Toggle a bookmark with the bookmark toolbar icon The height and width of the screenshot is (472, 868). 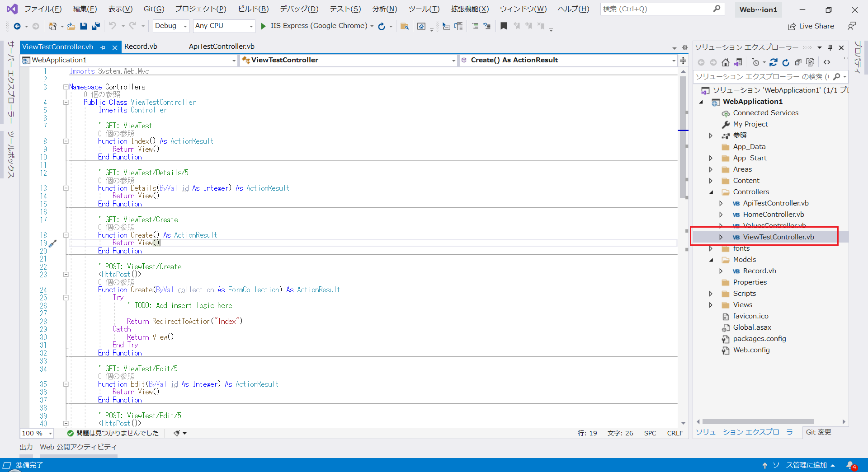pyautogui.click(x=504, y=26)
